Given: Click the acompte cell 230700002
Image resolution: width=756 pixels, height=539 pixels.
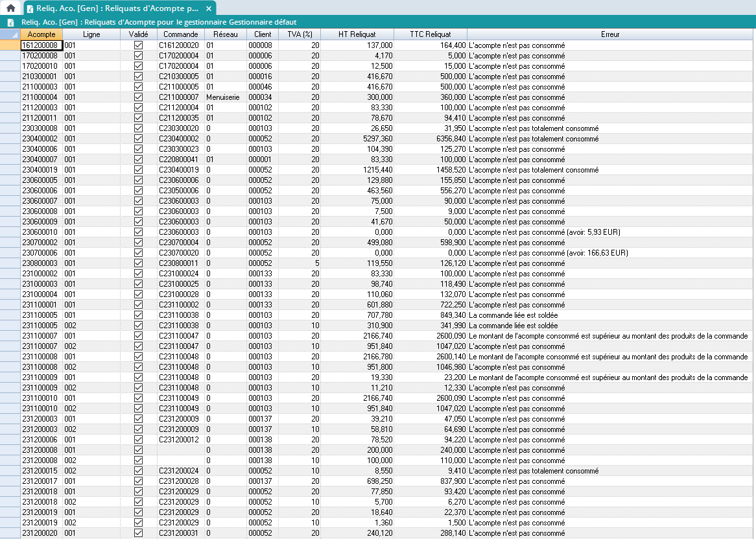Looking at the screenshot, I should [x=40, y=243].
